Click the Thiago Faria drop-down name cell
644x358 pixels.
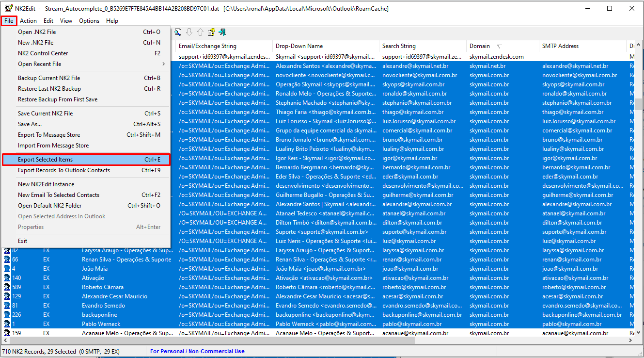click(325, 112)
